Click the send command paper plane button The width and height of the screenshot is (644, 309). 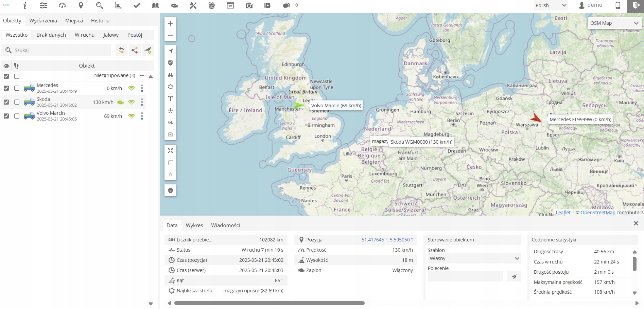(x=514, y=277)
